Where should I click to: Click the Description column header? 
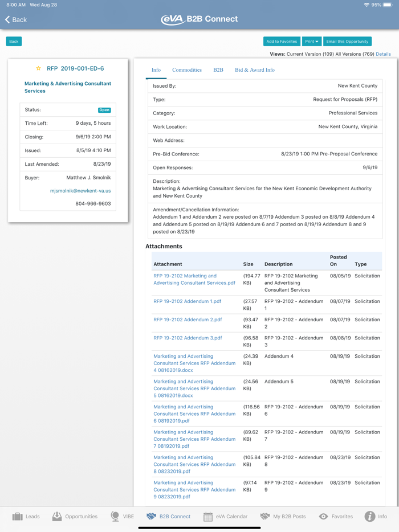click(279, 264)
